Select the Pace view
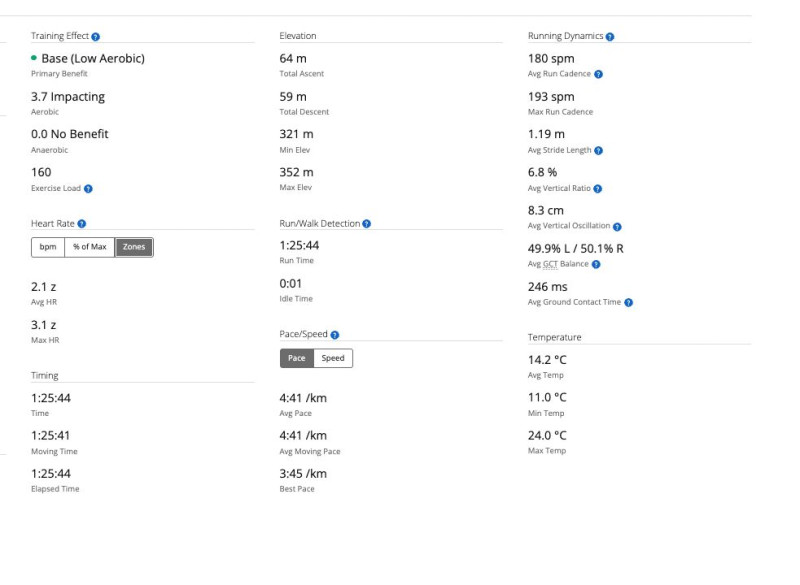The height and width of the screenshot is (585, 800). pos(297,358)
